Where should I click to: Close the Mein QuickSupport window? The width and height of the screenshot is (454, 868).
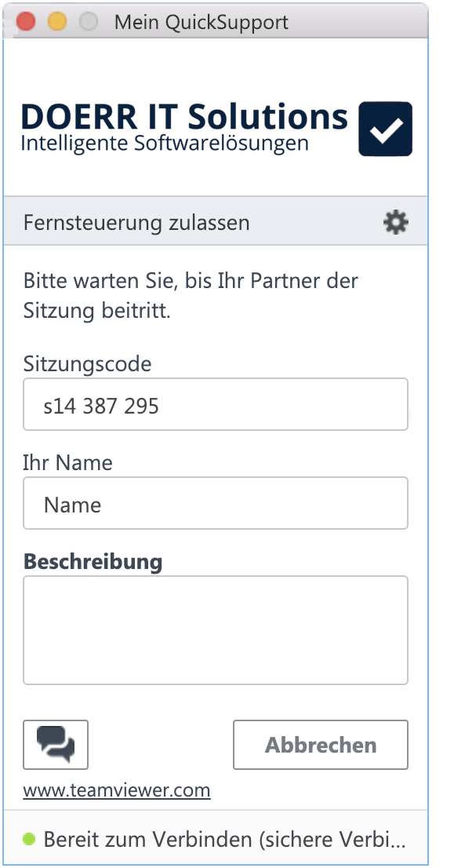[x=26, y=22]
